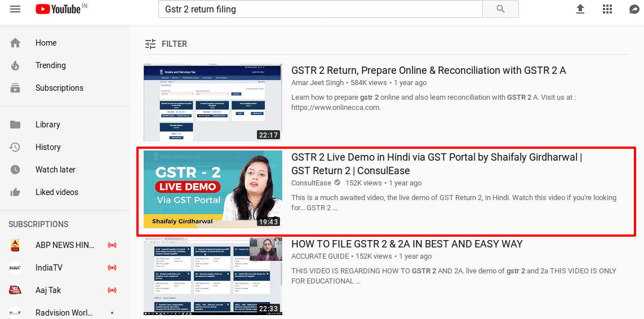Open IndiaTV subscription channel name
The height and width of the screenshot is (319, 644).
click(x=49, y=268)
